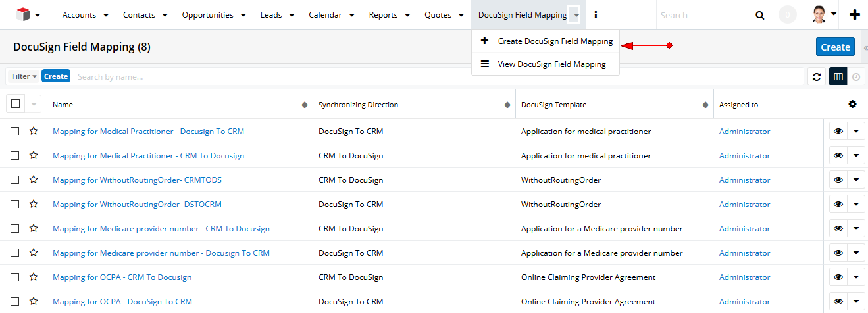Click the search magnifier icon
Viewport: 868px width, 313px height.
(760, 15)
